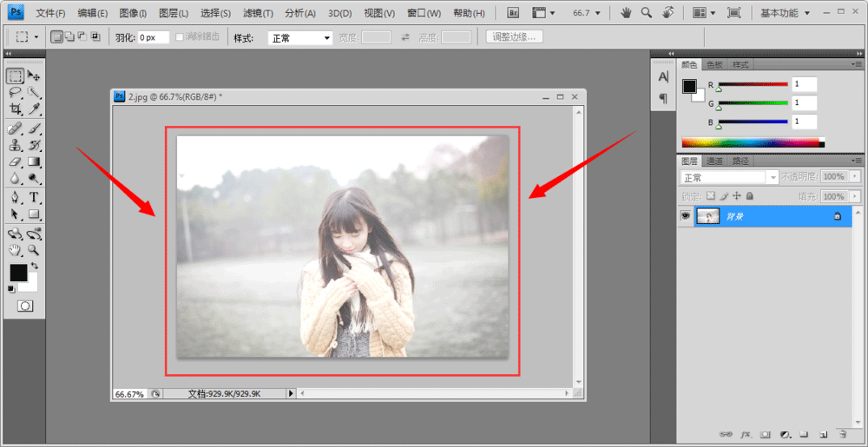Open the 样式 dropdown showing 正常

[300, 37]
